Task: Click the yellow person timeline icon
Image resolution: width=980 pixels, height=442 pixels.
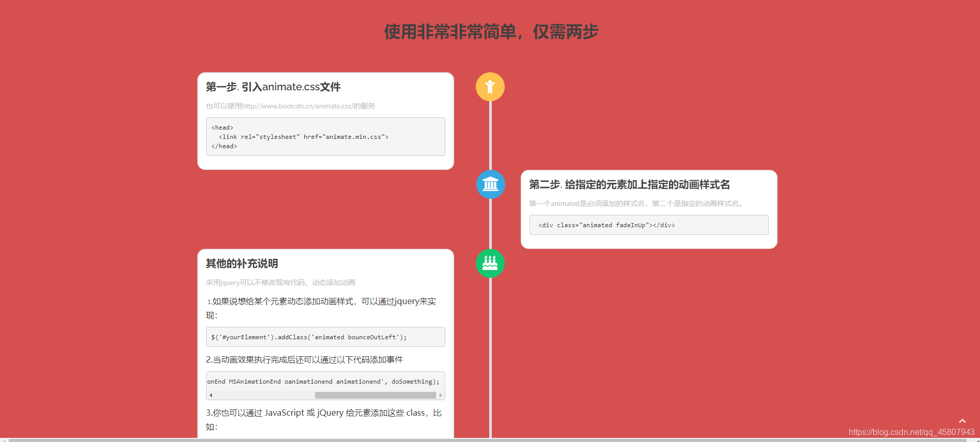Action: point(490,87)
